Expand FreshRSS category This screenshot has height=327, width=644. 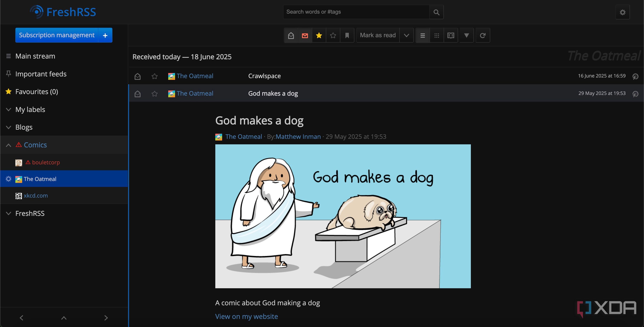tap(9, 213)
